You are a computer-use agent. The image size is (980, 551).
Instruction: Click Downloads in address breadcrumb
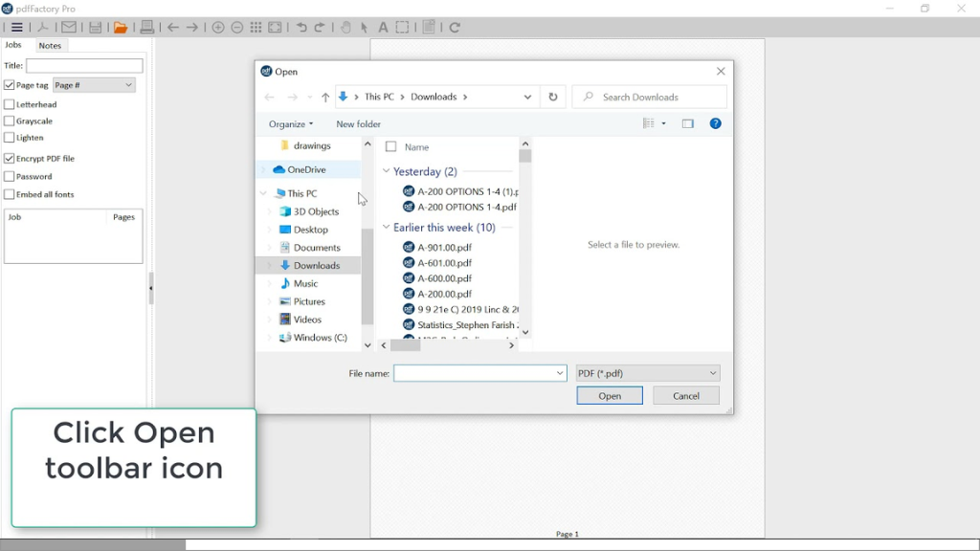(x=434, y=97)
